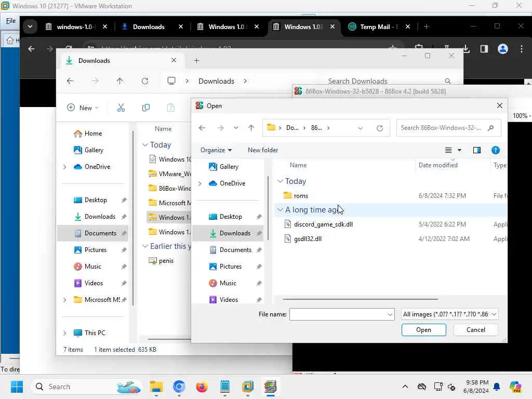
Task: Open the All images file type dropdown
Action: [449, 314]
